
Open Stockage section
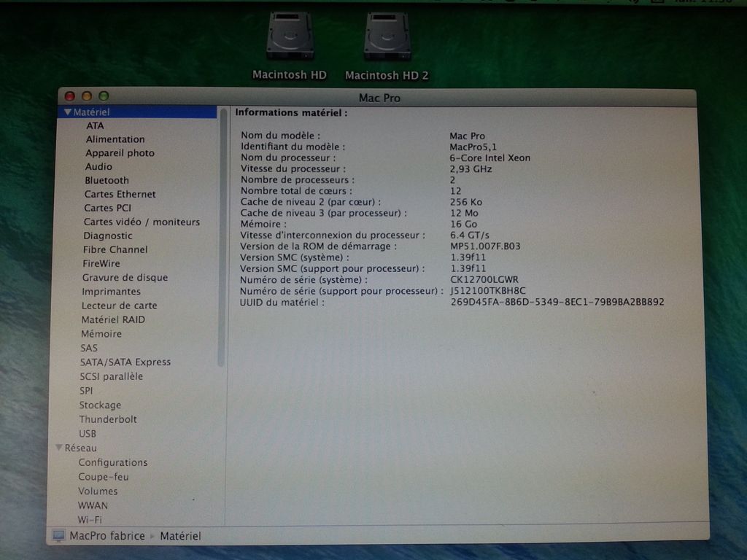click(x=100, y=405)
